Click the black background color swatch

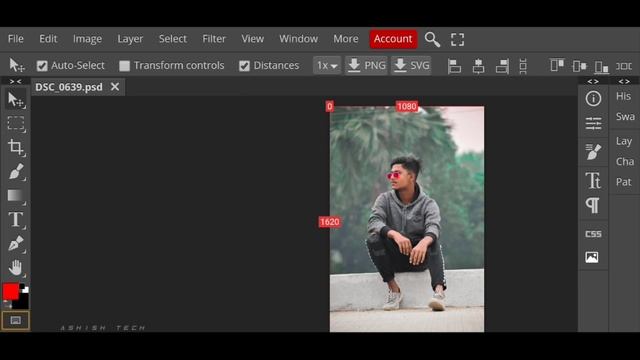23,302
